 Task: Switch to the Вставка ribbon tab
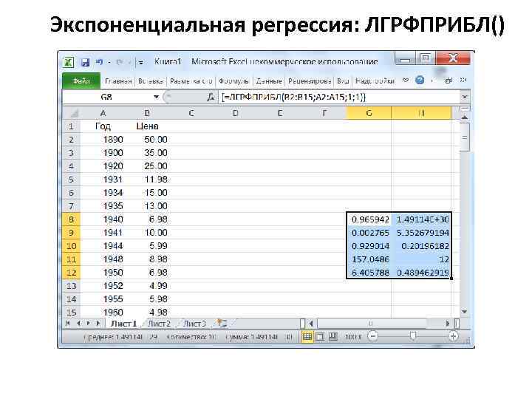tap(151, 81)
